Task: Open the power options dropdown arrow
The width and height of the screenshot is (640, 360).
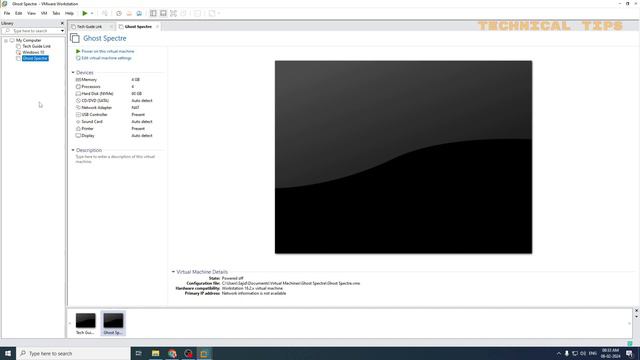Action: point(92,13)
